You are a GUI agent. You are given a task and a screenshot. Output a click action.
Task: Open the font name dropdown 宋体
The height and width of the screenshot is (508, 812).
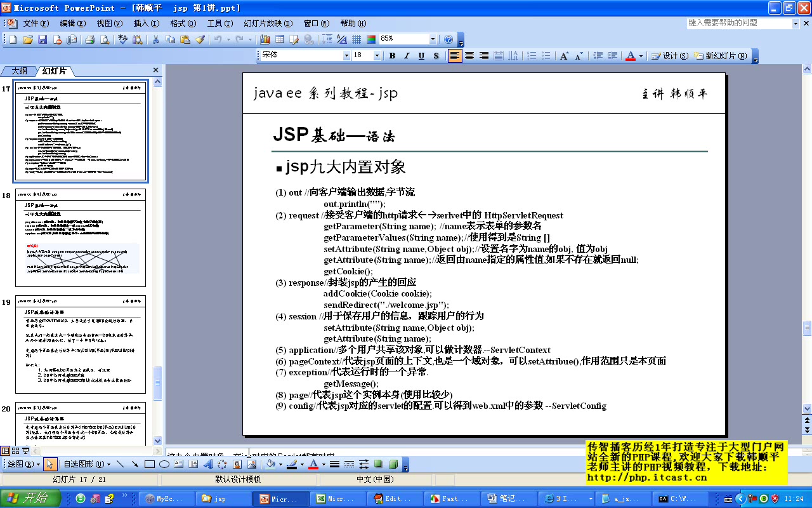[346, 56]
